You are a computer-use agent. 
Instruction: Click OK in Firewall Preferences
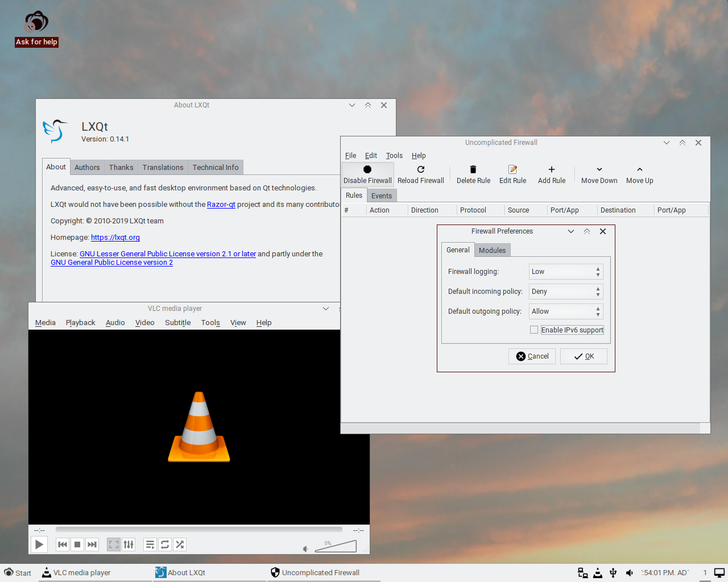point(584,356)
